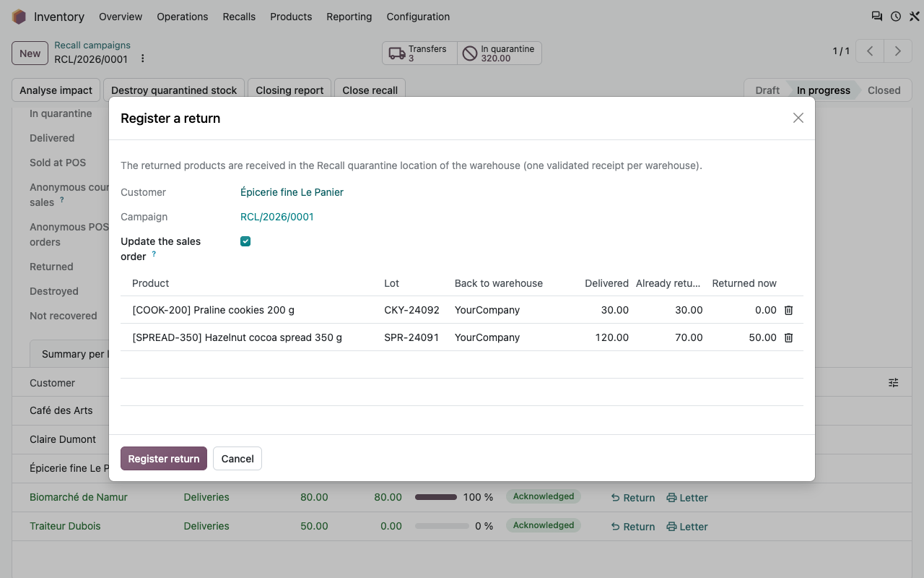Close the Register a return dialog

(x=798, y=118)
